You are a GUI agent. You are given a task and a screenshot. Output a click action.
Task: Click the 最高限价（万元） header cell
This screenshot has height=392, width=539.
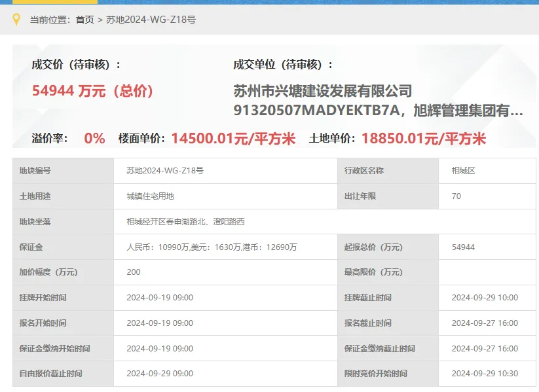pyautogui.click(x=388, y=272)
